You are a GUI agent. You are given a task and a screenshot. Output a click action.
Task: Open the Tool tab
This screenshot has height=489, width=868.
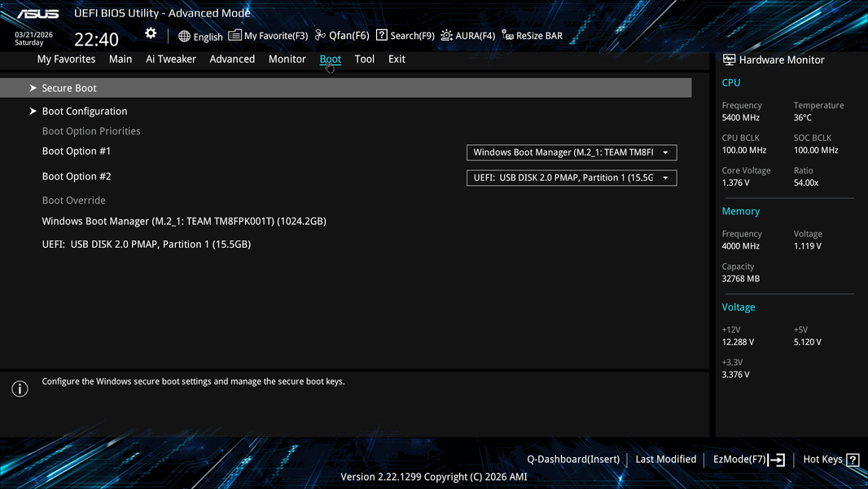coord(364,59)
